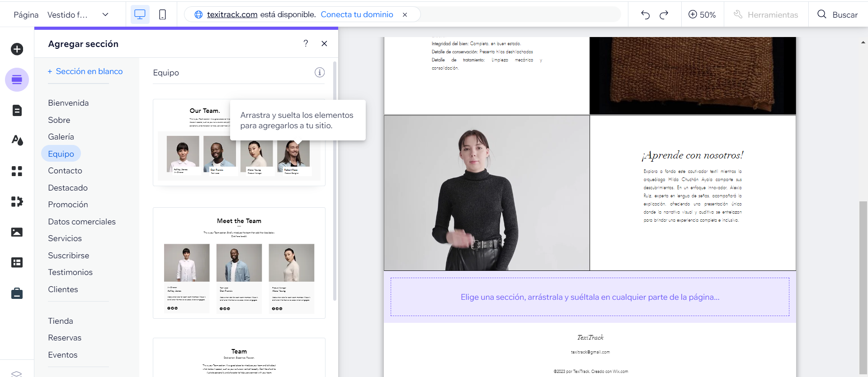Select the woman in black sweater video
This screenshot has width=868, height=377.
[x=487, y=193]
